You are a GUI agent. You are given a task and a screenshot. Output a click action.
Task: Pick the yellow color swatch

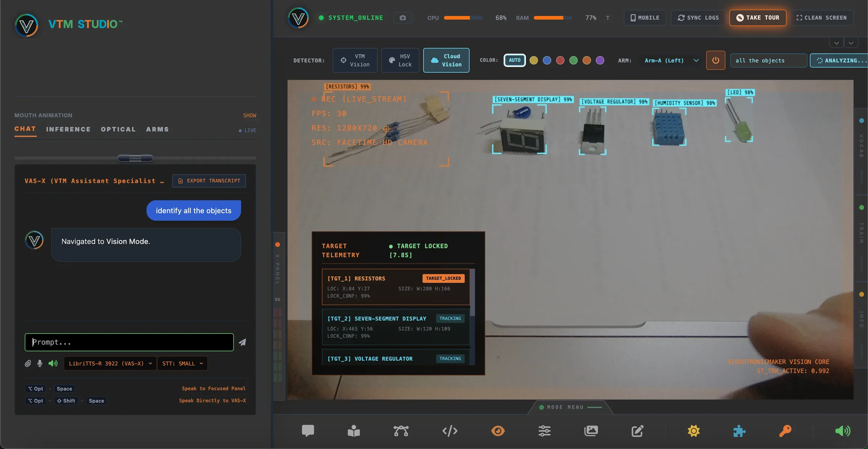534,60
